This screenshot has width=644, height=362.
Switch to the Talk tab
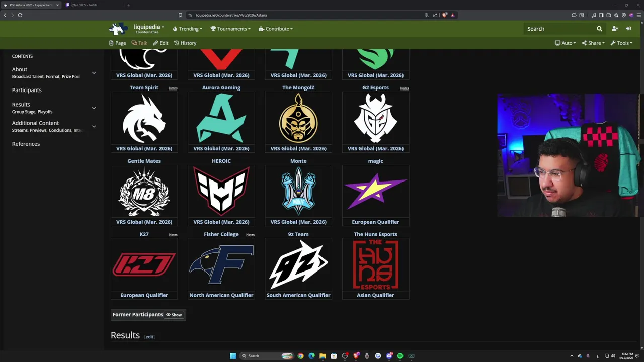tap(140, 43)
